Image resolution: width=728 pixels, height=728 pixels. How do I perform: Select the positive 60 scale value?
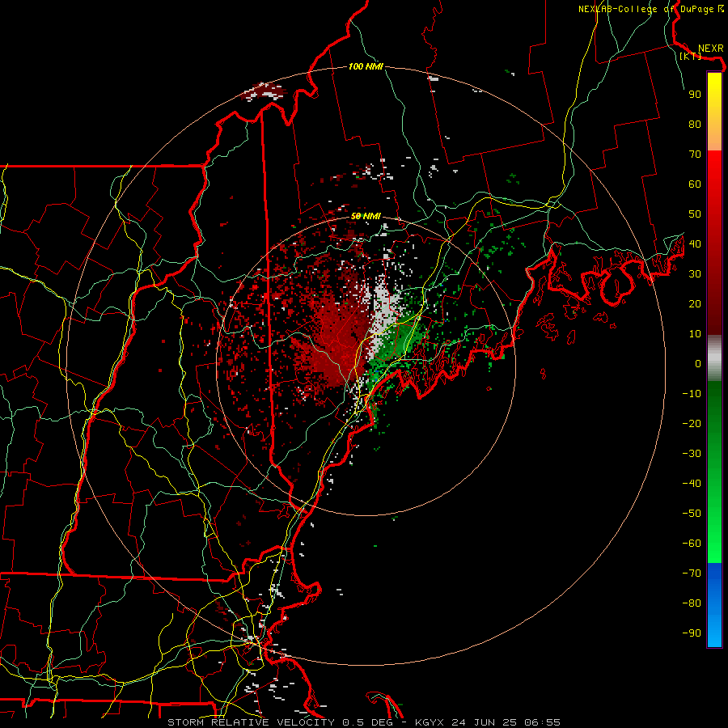pos(695,184)
